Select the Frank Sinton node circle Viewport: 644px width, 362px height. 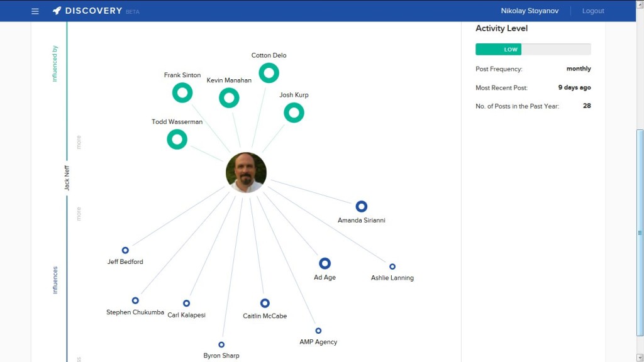tap(182, 93)
